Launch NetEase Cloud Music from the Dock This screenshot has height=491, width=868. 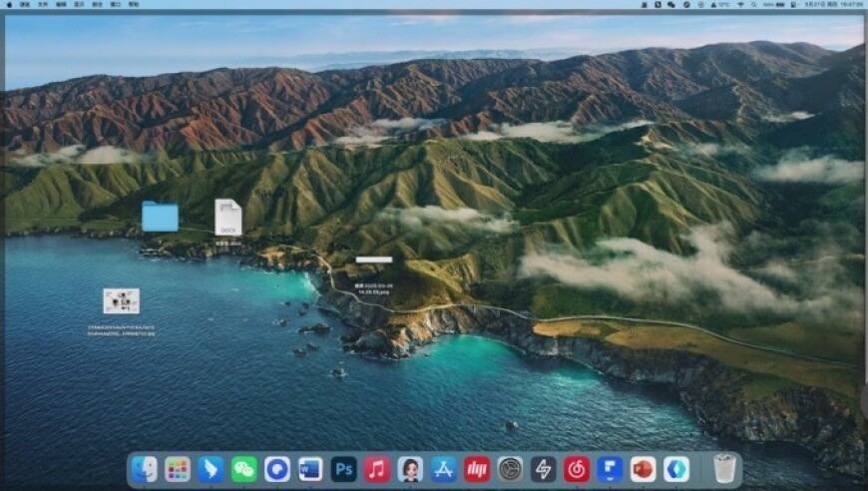577,469
